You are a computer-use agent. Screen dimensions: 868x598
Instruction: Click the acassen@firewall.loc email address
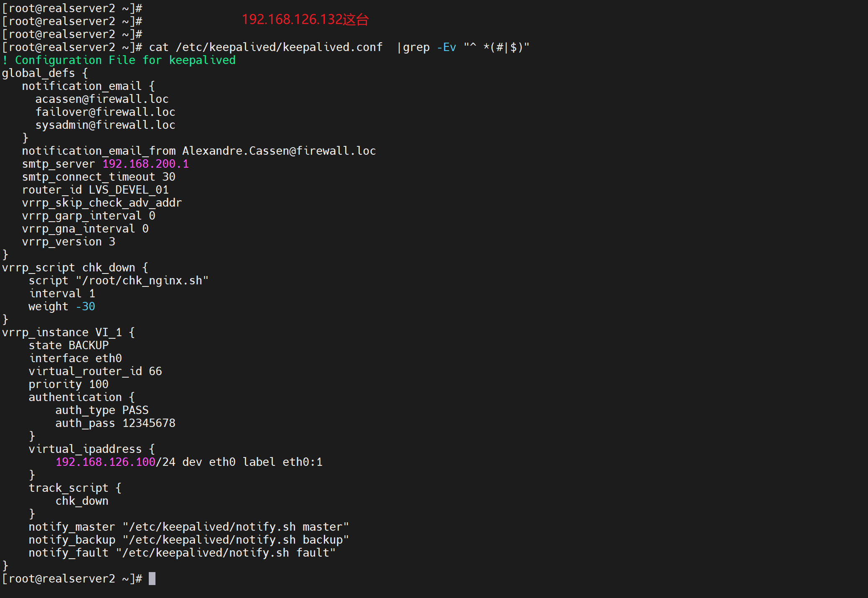[x=102, y=99]
